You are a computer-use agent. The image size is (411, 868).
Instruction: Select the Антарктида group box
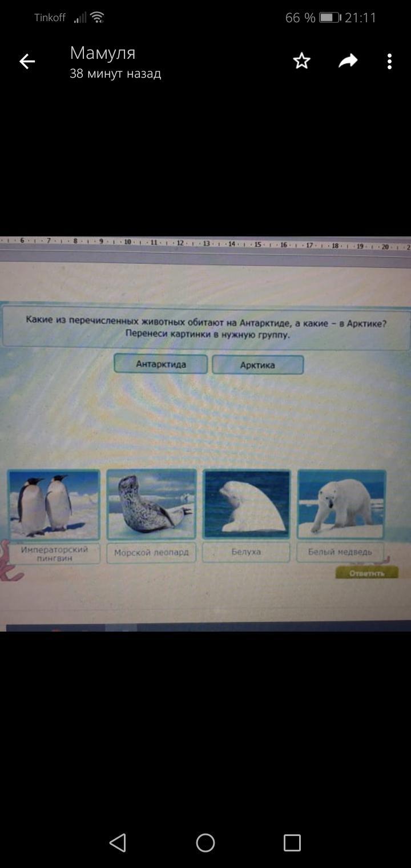(160, 364)
